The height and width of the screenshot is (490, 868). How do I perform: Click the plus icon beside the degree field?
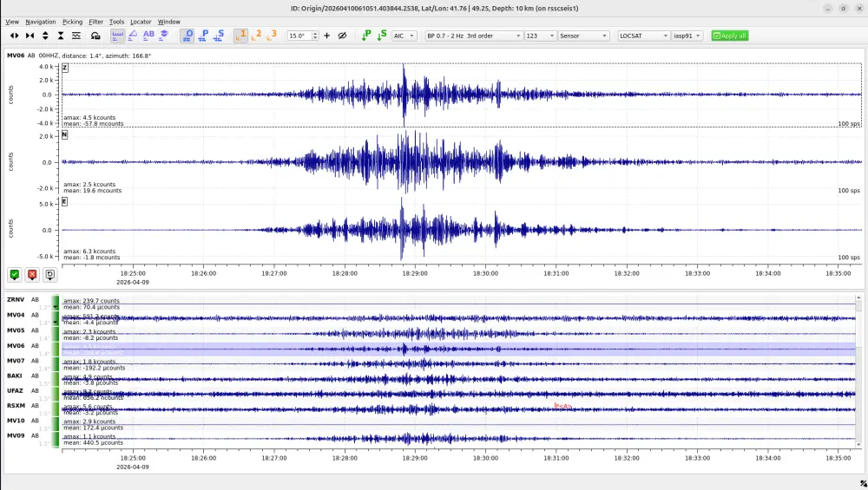(x=327, y=36)
